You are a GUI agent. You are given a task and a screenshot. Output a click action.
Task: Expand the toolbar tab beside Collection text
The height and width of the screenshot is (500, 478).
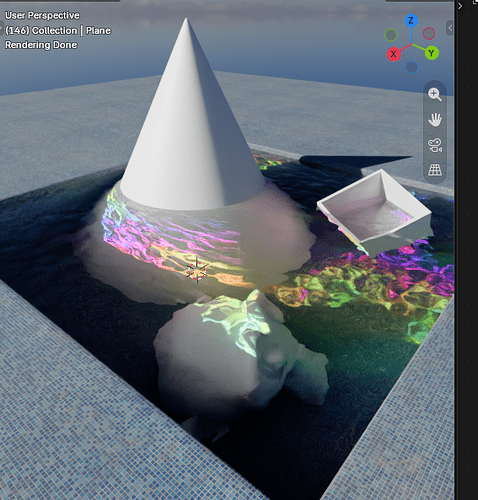pyautogui.click(x=2, y=28)
